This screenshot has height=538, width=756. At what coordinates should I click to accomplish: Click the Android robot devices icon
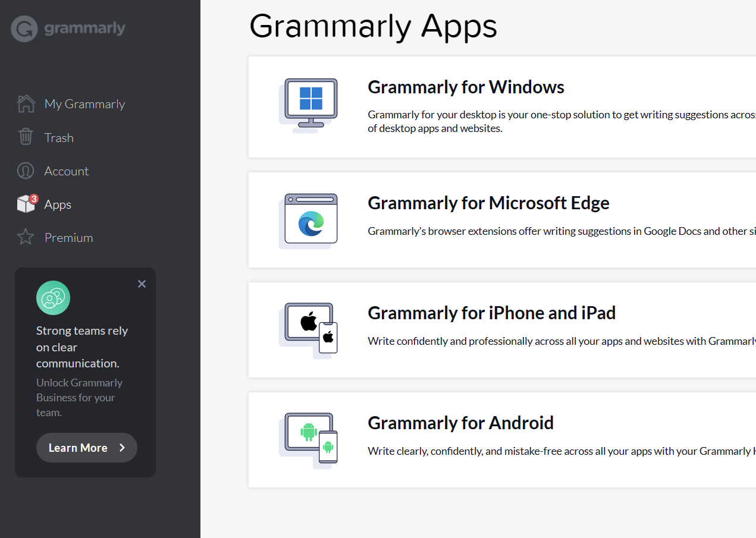point(309,439)
